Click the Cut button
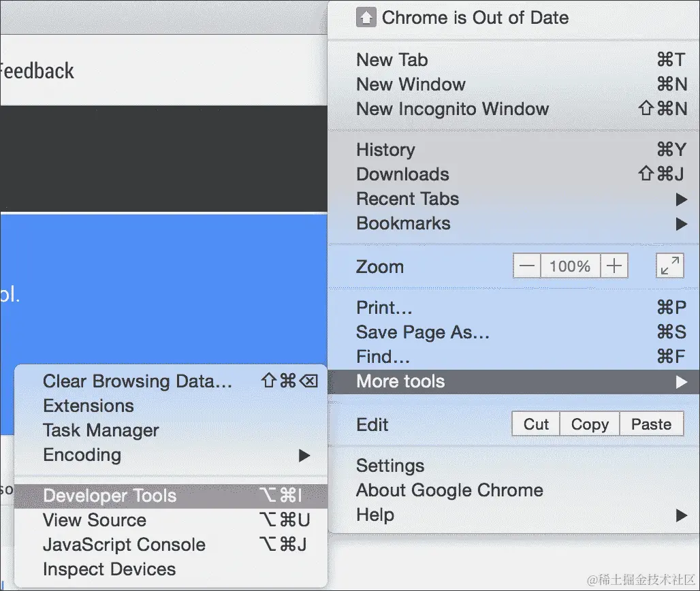 535,424
